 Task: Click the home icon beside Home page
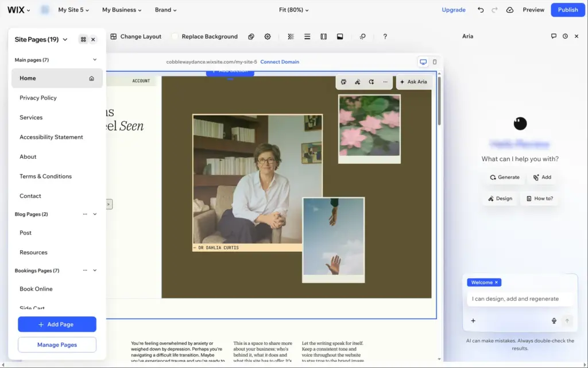click(91, 78)
